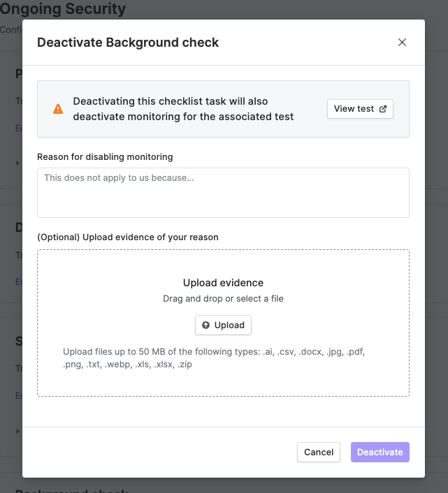The width and height of the screenshot is (448, 493).
Task: Click the 'Ongoing Security' page heading behind dialog
Action: tap(63, 8)
